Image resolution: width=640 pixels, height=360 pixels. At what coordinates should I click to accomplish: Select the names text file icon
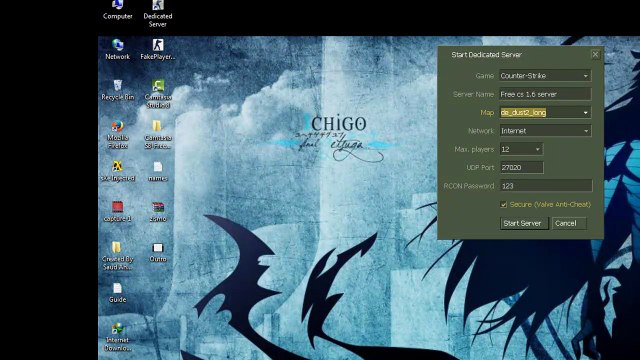[x=158, y=171]
